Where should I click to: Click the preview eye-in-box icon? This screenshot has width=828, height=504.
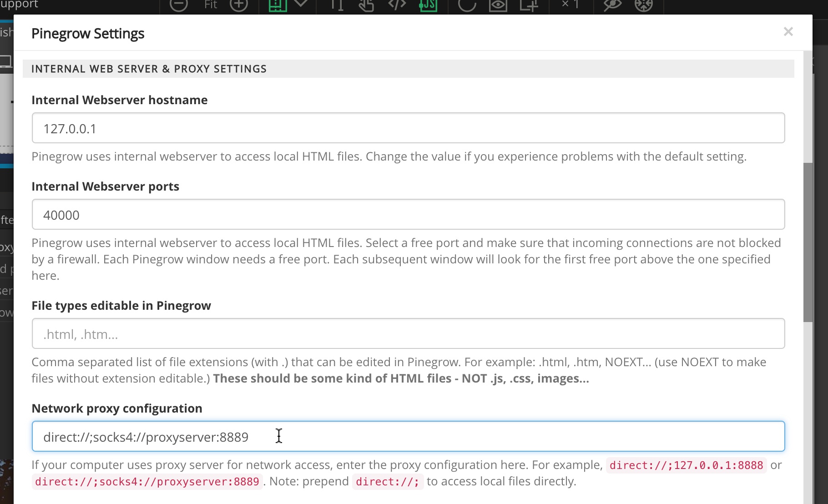tap(498, 5)
